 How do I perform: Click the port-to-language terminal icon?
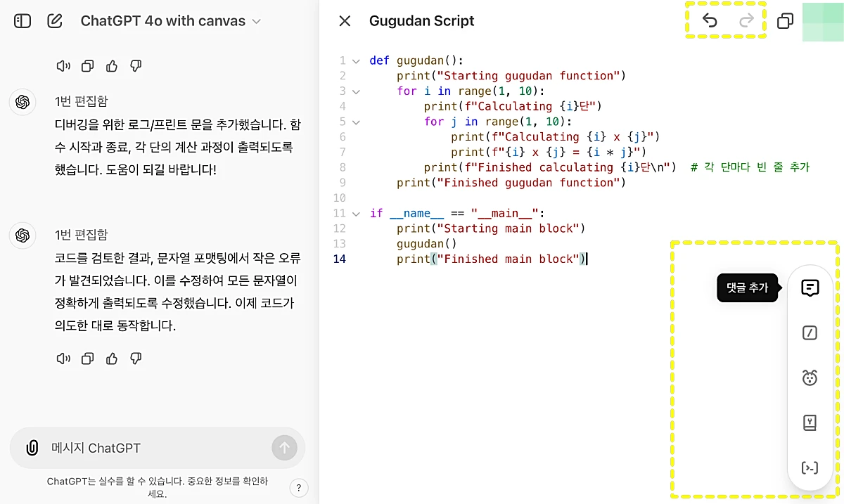pos(810,467)
